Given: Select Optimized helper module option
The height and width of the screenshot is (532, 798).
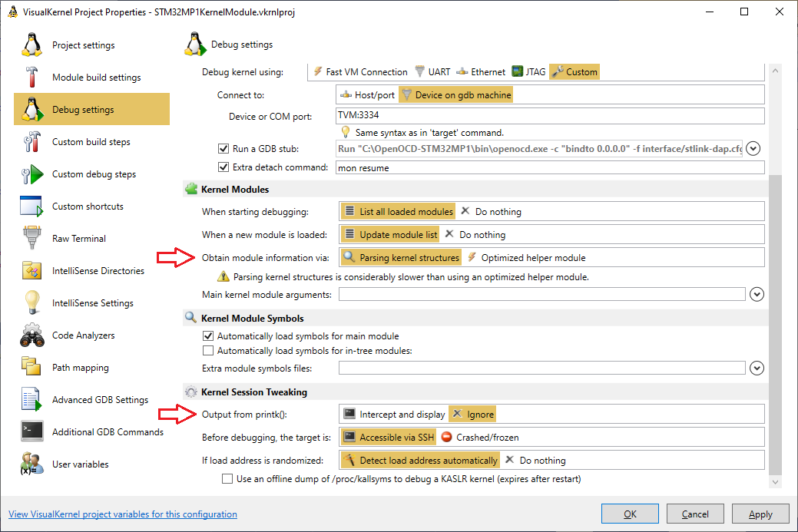Looking at the screenshot, I should pos(526,258).
